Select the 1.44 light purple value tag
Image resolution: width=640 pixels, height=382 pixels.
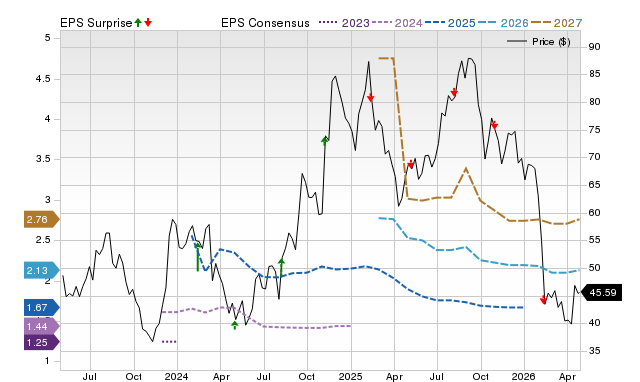[x=41, y=326]
